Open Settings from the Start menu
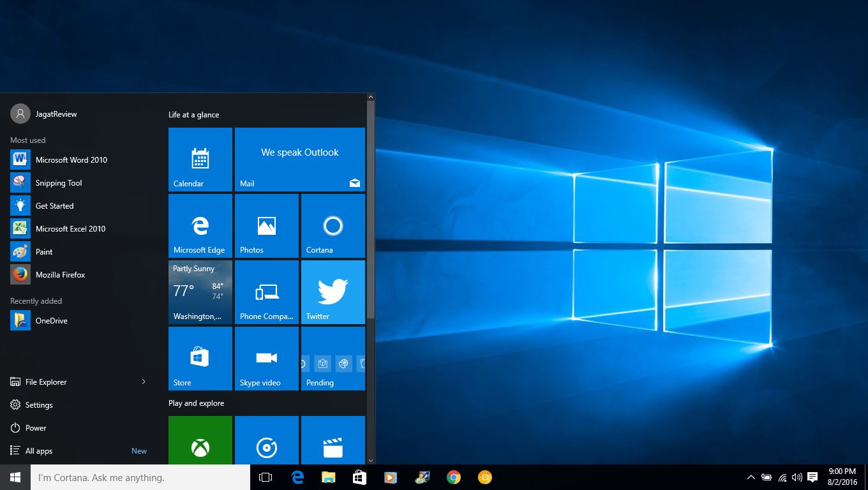868x490 pixels. pos(39,405)
